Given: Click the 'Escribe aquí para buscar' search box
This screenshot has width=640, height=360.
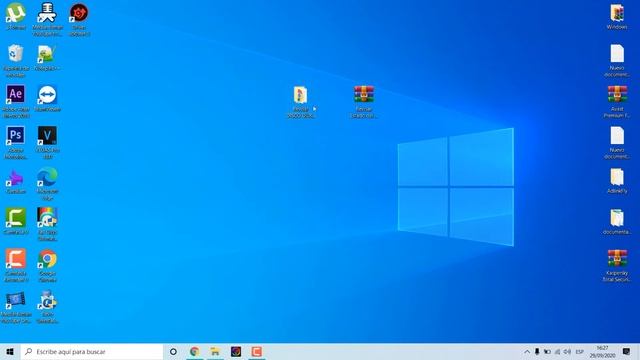Looking at the screenshot, I should tap(91, 351).
